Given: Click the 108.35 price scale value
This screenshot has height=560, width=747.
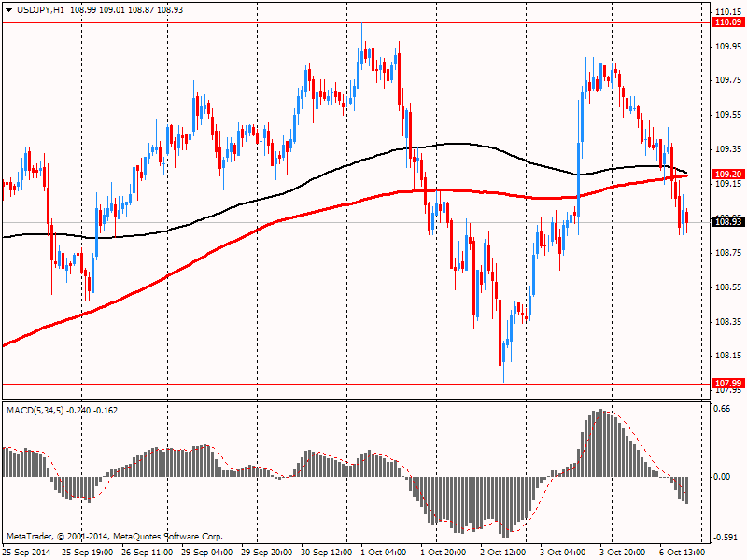Looking at the screenshot, I should (x=728, y=322).
